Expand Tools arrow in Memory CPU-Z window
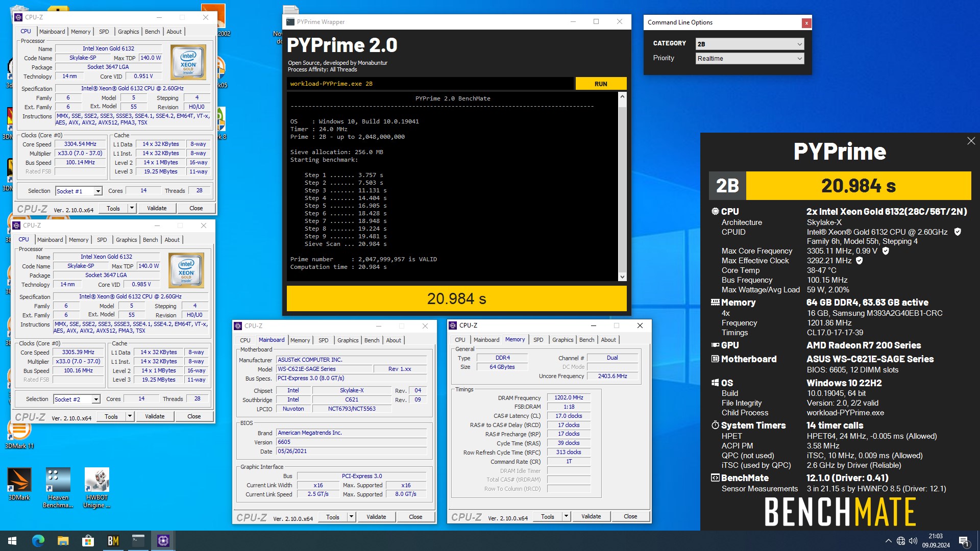This screenshot has height=551, width=980. [x=566, y=516]
